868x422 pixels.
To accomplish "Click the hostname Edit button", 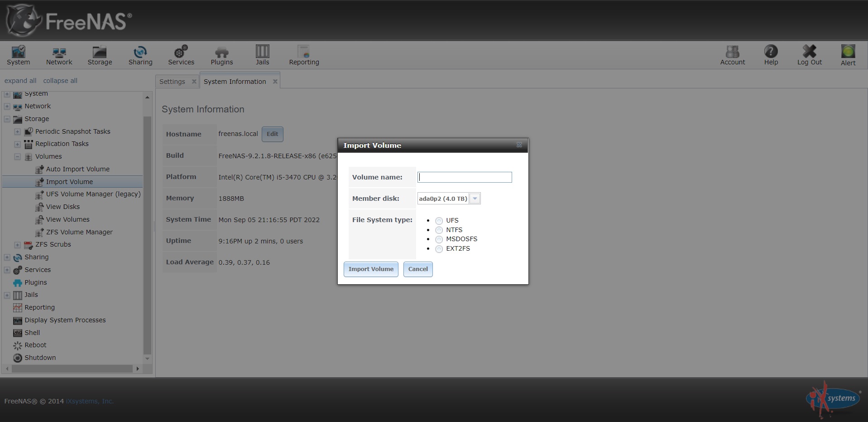I will pyautogui.click(x=272, y=134).
